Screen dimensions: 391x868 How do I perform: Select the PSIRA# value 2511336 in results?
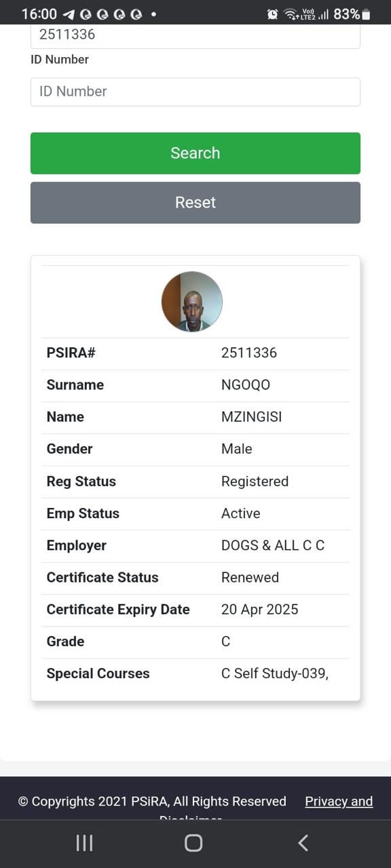(249, 353)
